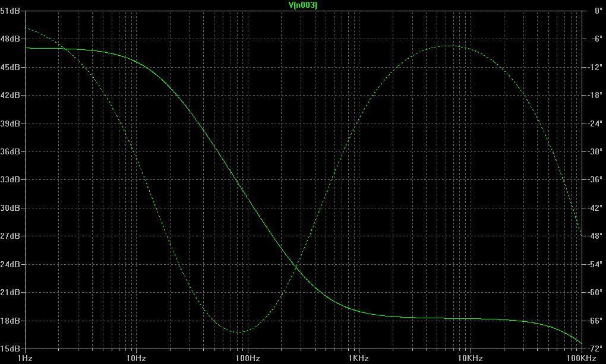Click the 27dB magnitude axis label
Viewport: 606px width, 364px height.
pyautogui.click(x=10, y=236)
